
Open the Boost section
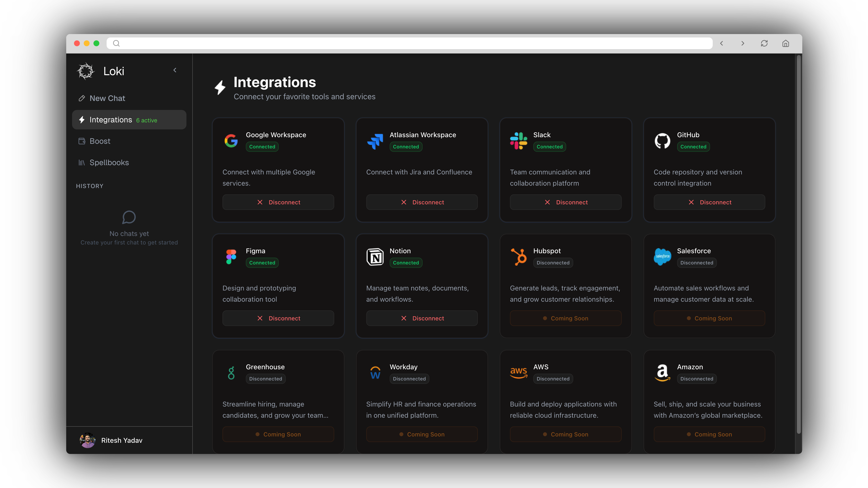pyautogui.click(x=100, y=141)
